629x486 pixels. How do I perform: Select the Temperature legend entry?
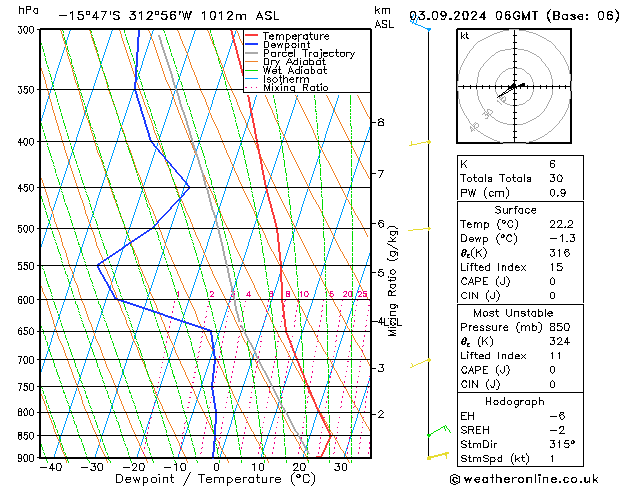(297, 35)
